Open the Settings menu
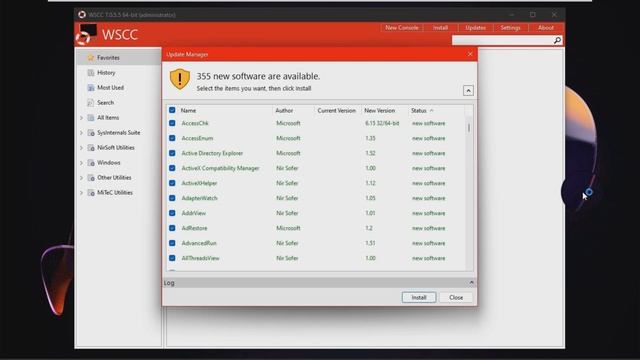Viewport: 640px width, 360px height. point(510,28)
